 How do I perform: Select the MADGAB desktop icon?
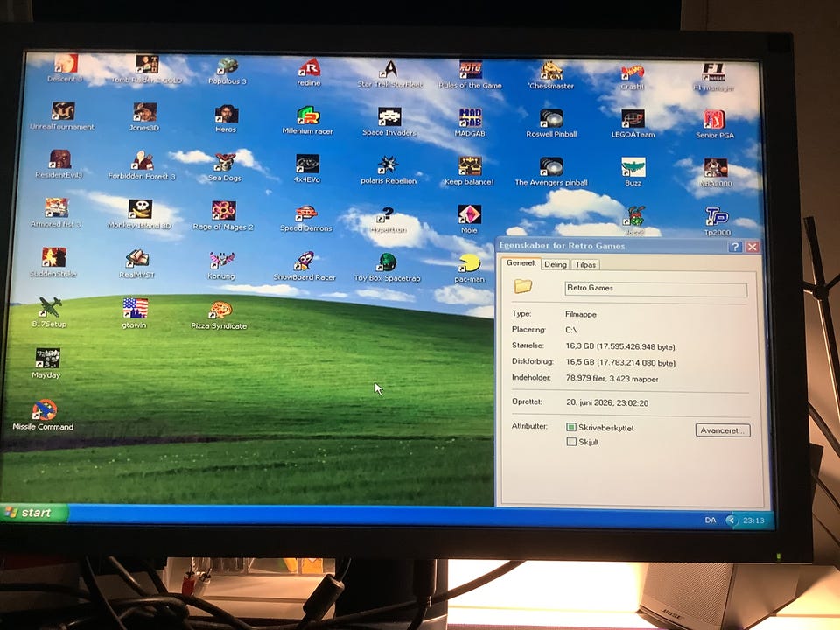[x=471, y=118]
